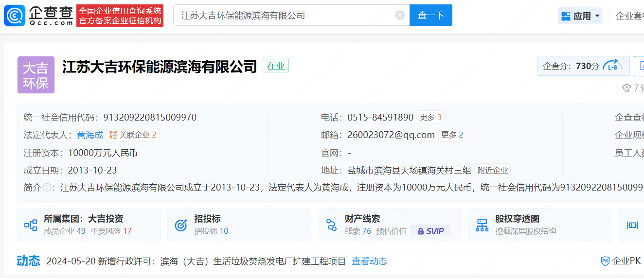Click the L-8 score gauge icon
This screenshot has width=644, height=278.
point(612,66)
